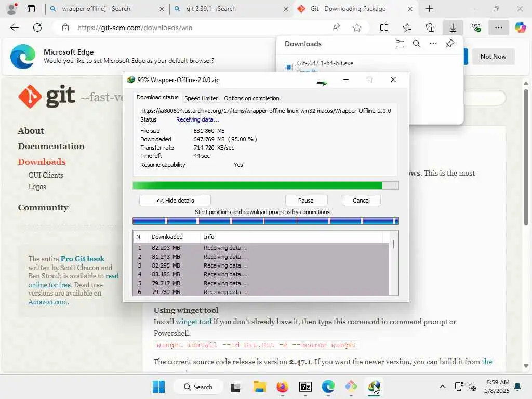
Task: Open 7-Zip from the taskbar
Action: pos(305,387)
